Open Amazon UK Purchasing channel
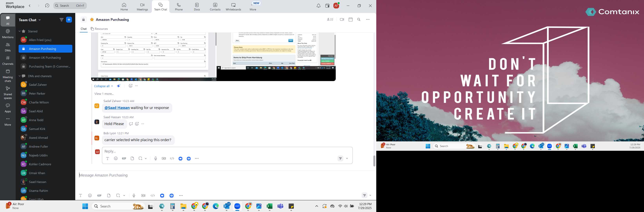 coord(45,58)
